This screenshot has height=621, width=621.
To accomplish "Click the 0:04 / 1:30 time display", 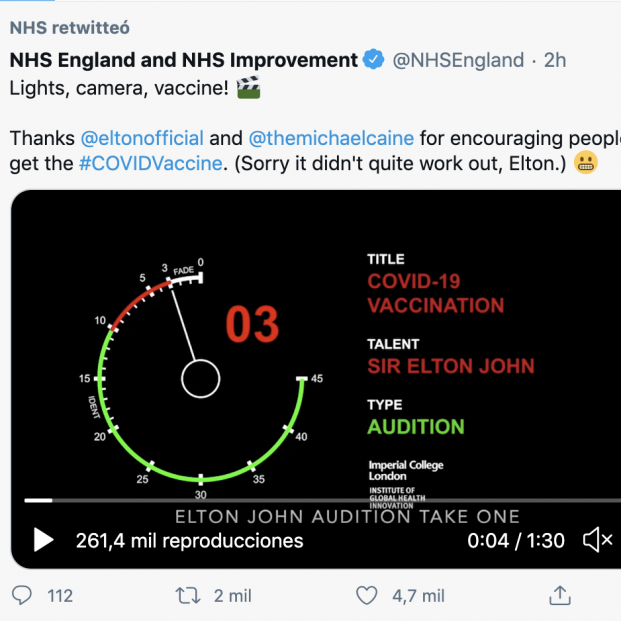I will (x=516, y=541).
